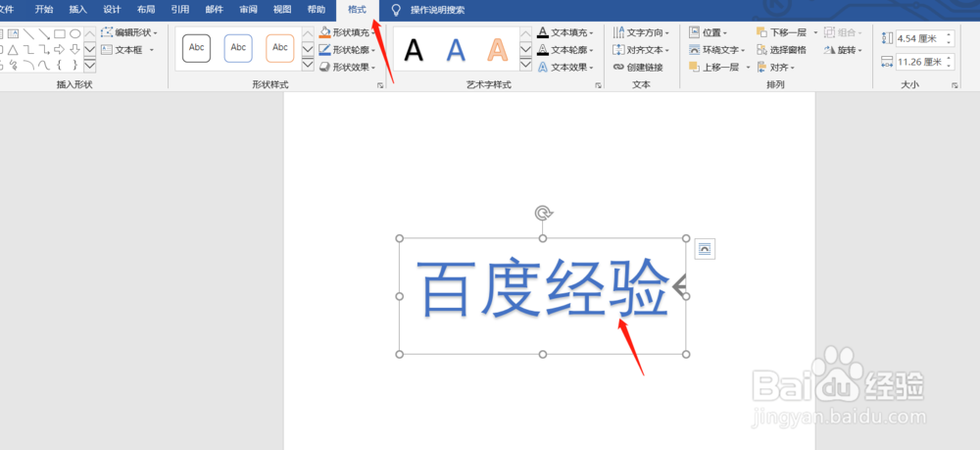Click the lightbulb tell-me icon

(x=396, y=10)
